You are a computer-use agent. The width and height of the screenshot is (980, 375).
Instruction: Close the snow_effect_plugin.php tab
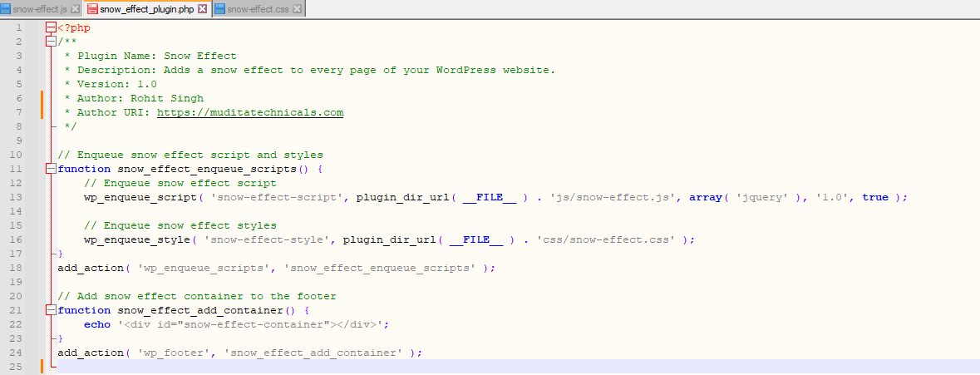pos(202,9)
